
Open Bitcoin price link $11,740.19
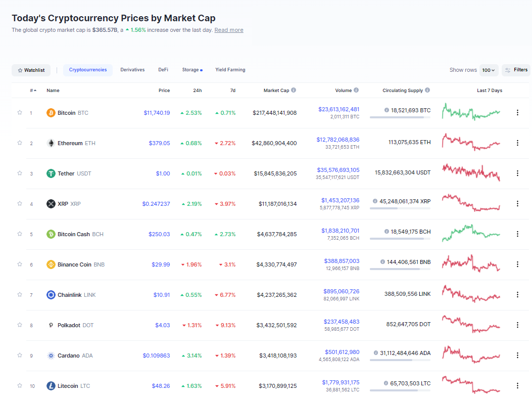point(157,113)
